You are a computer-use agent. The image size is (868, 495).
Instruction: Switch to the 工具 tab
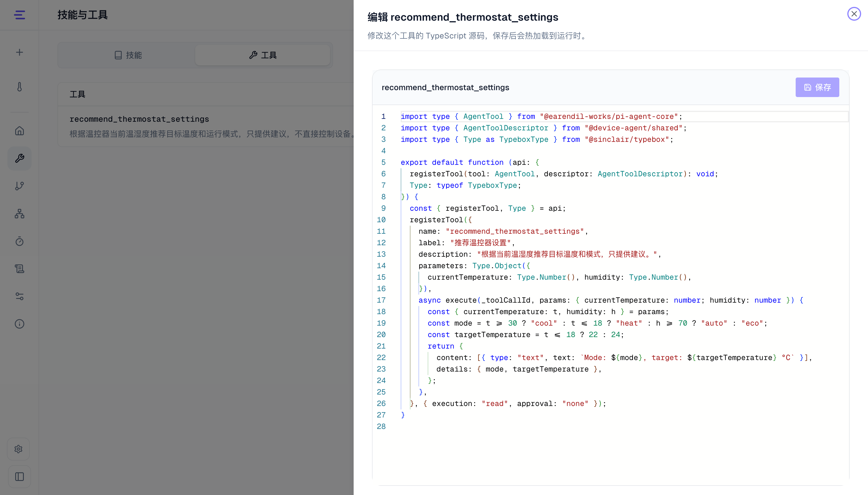[x=262, y=55]
